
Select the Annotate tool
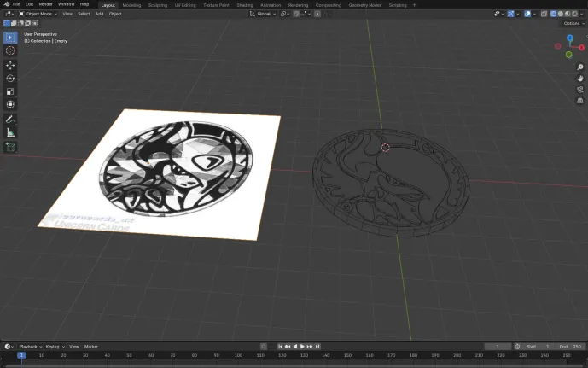tap(10, 119)
